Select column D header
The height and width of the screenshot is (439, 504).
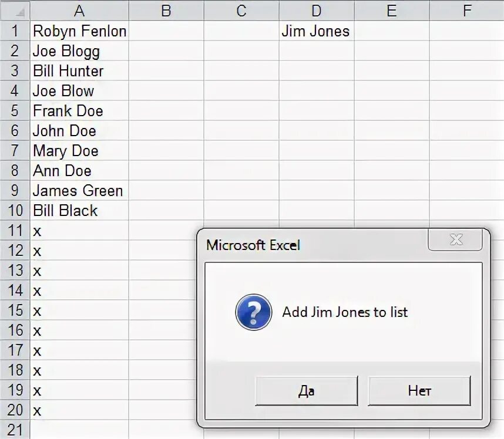click(317, 11)
